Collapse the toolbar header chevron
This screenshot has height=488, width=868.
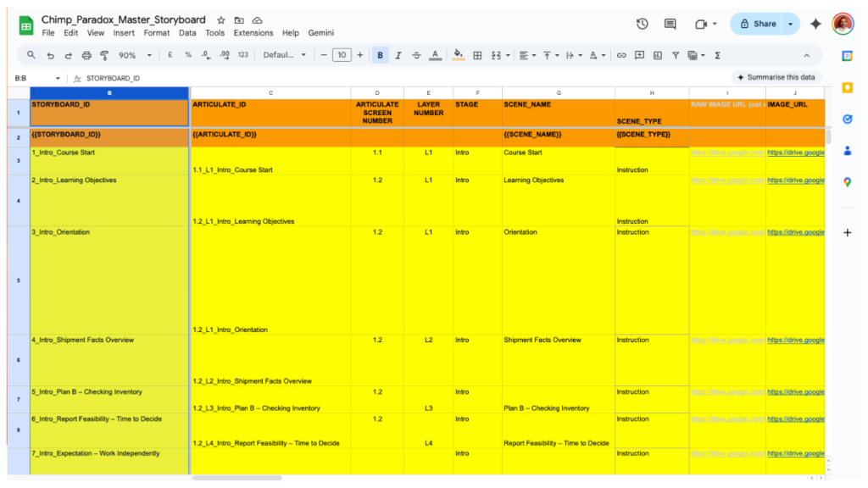[x=807, y=55]
